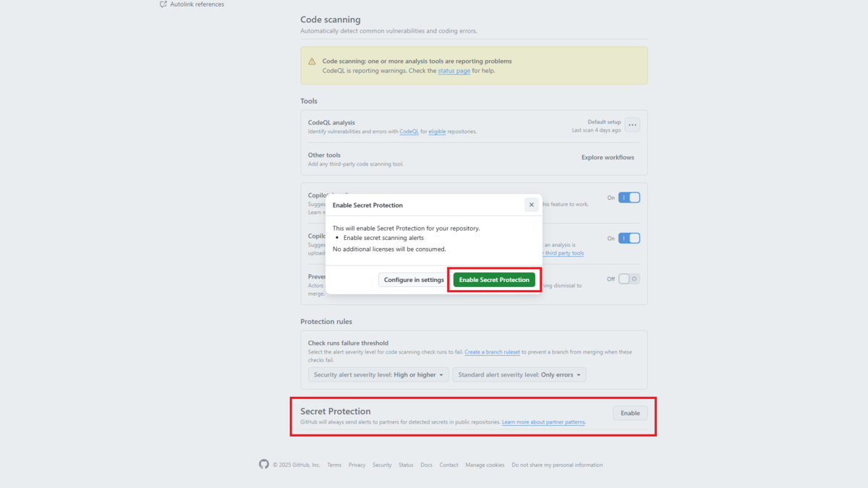Screen dimensions: 868x488
Task: Click third party tools link
Action: [563, 253]
